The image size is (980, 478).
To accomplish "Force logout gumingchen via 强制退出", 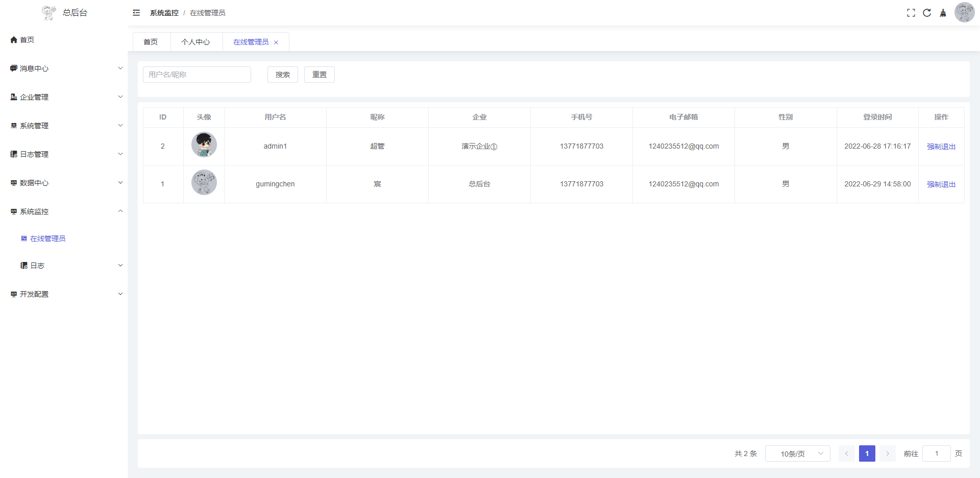I will pos(941,184).
